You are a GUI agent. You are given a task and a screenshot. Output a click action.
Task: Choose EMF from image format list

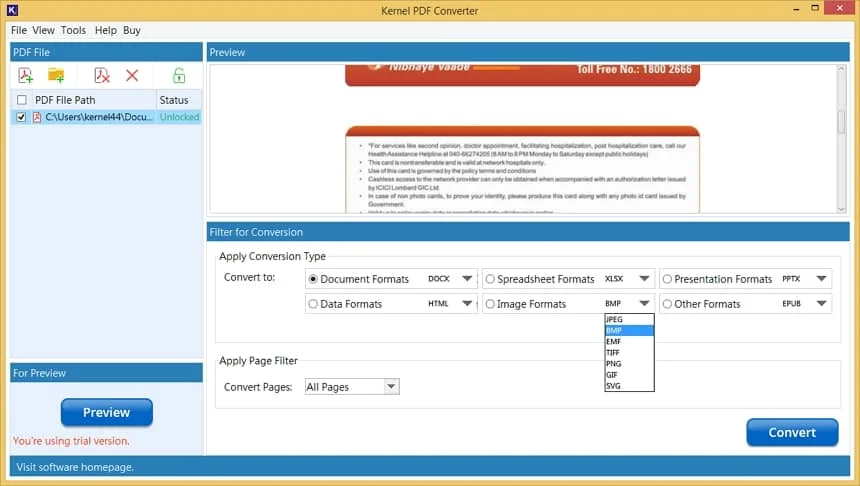(x=629, y=341)
